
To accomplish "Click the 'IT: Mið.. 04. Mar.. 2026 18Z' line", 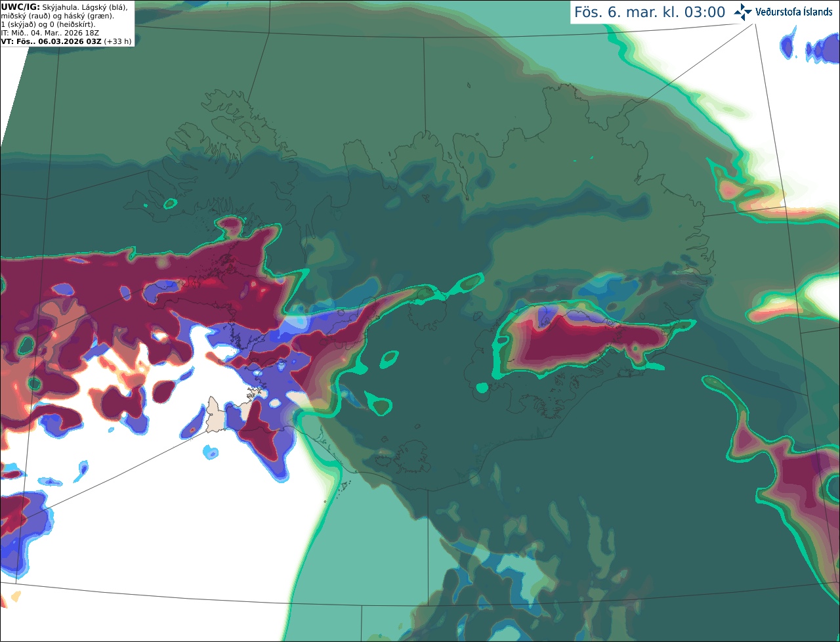I will pyautogui.click(x=50, y=32).
